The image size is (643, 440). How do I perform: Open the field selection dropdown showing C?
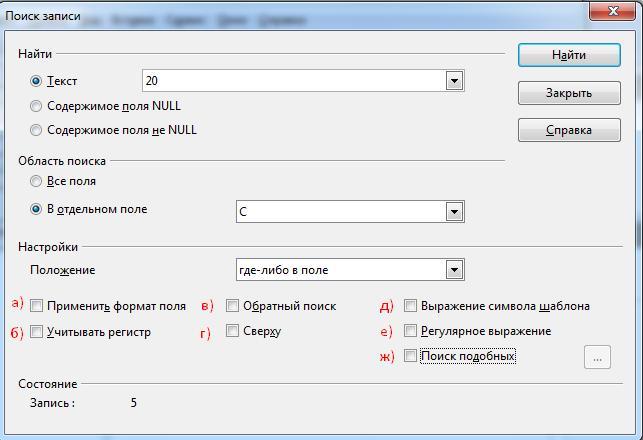pos(454,212)
